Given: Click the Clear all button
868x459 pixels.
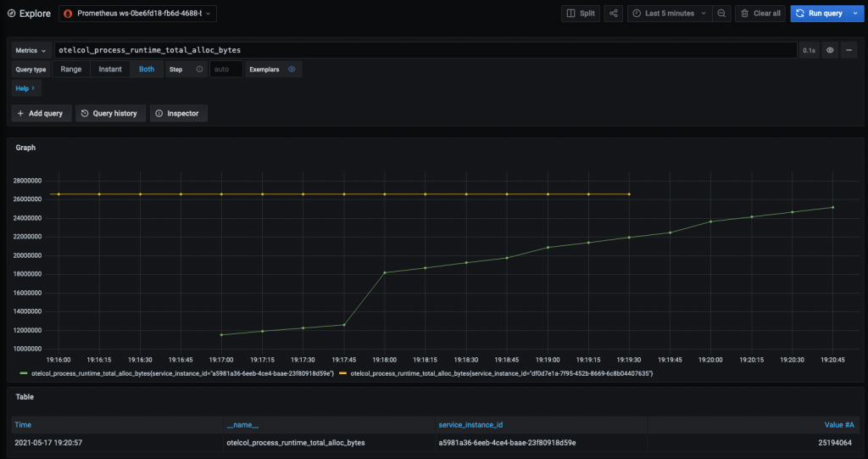Looking at the screenshot, I should coord(759,14).
